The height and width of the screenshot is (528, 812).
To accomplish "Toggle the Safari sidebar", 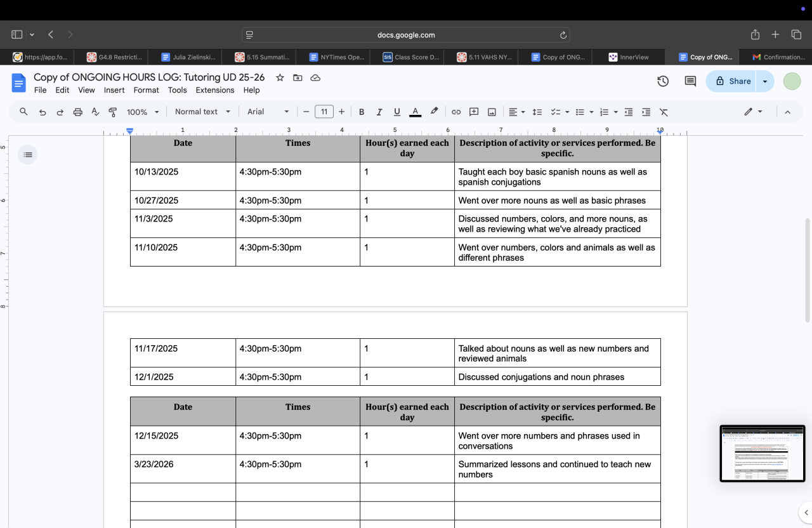I will 17,34.
